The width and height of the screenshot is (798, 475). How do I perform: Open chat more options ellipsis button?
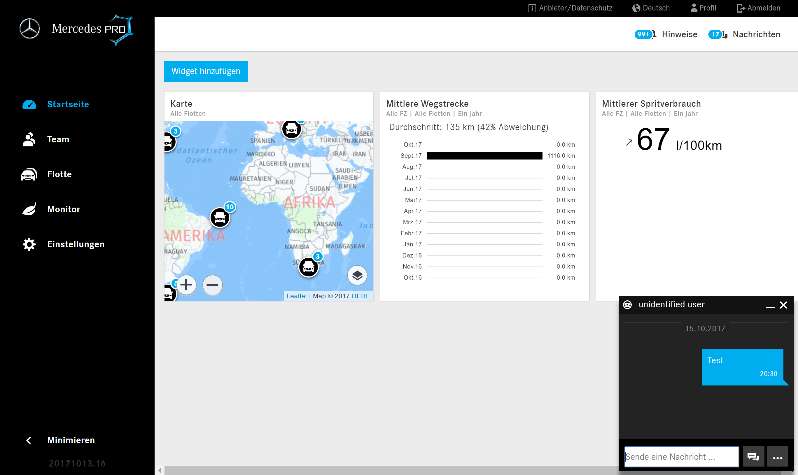778,457
